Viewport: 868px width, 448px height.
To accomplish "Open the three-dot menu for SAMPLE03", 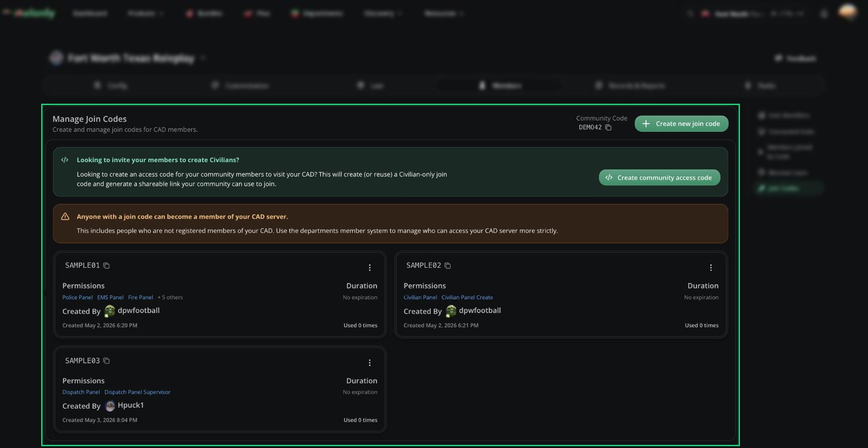I will click(370, 363).
